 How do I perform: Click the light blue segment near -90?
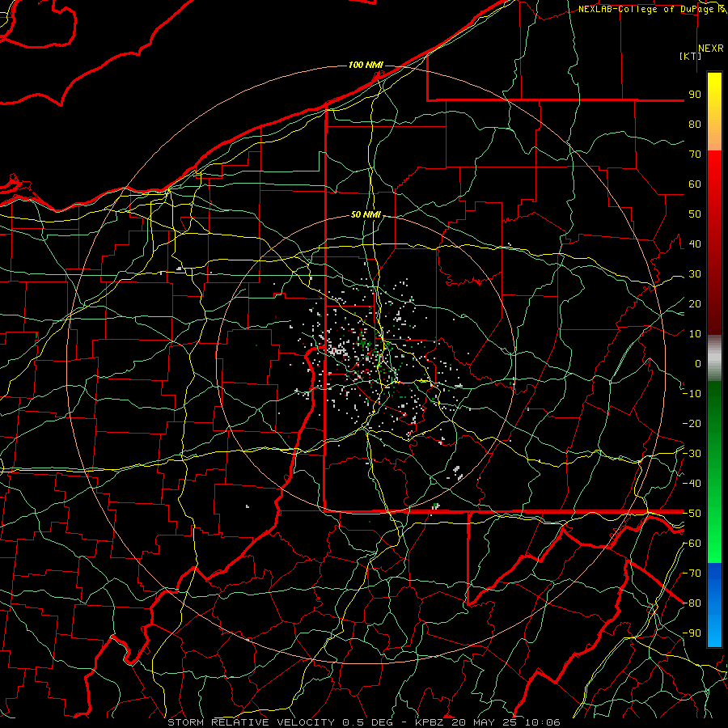coord(714,632)
